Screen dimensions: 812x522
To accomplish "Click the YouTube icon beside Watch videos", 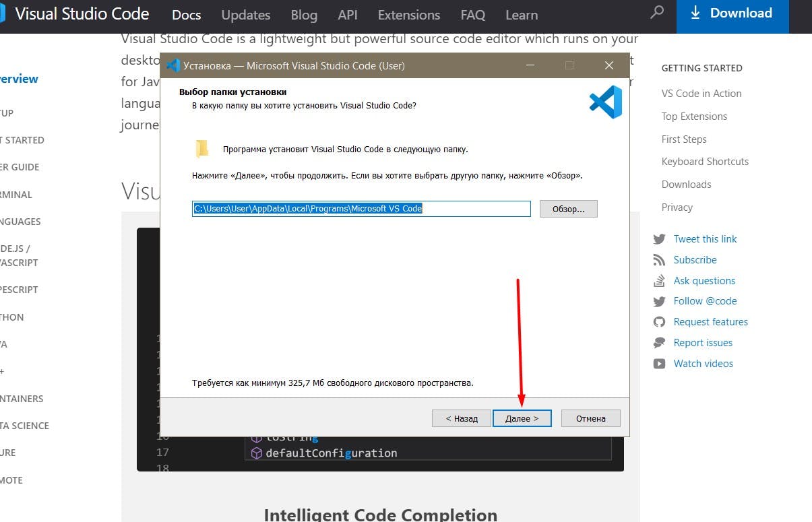I will [x=659, y=364].
